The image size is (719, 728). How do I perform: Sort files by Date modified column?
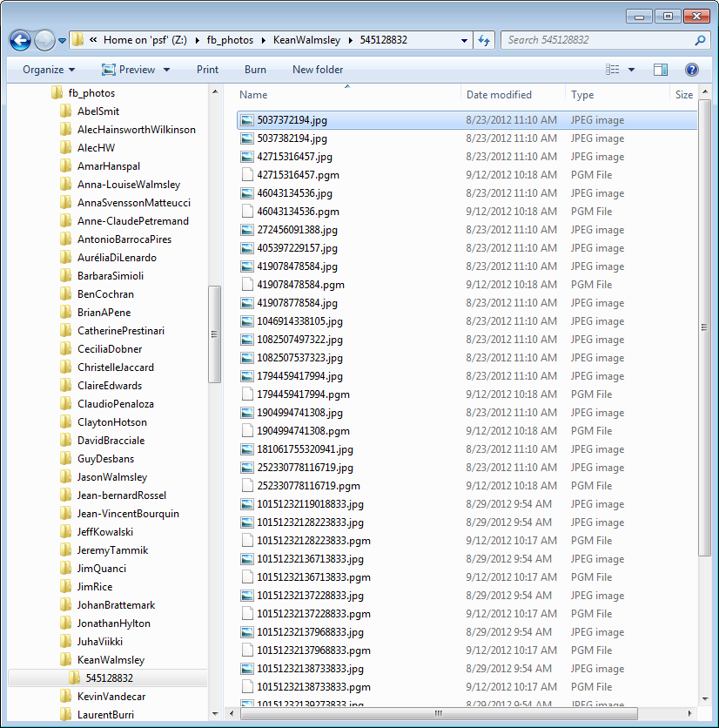499,95
